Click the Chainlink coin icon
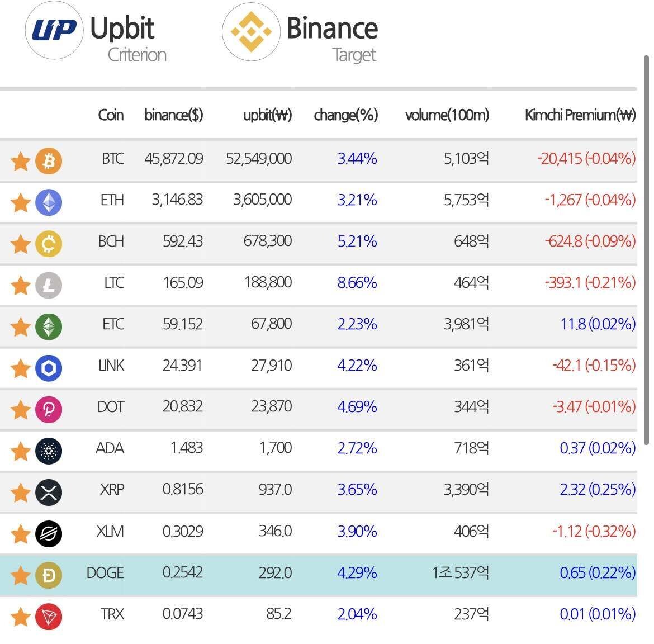The height and width of the screenshot is (644, 654). coord(49,368)
